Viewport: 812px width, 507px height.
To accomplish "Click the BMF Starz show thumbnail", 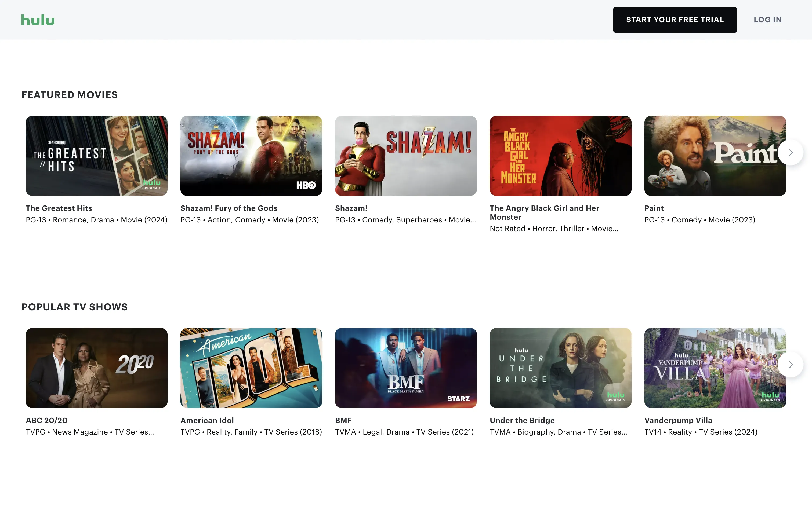I will (x=406, y=368).
